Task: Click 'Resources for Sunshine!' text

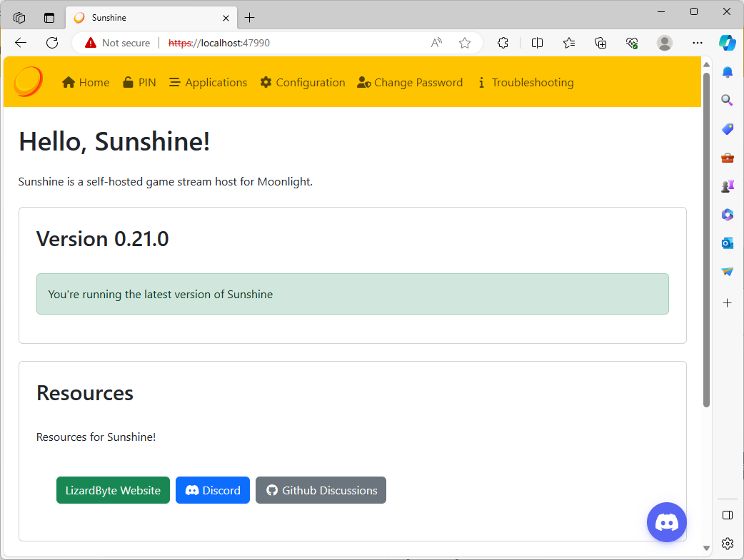Action: pyautogui.click(x=96, y=437)
